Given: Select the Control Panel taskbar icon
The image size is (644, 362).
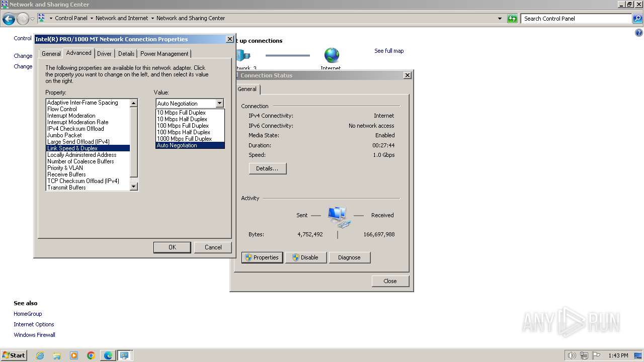Looking at the screenshot, I should (124, 355).
